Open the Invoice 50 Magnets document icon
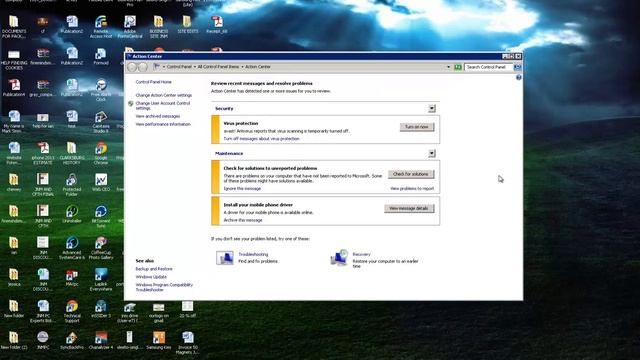Image resolution: width=640 pixels, height=360 pixels. click(x=188, y=343)
